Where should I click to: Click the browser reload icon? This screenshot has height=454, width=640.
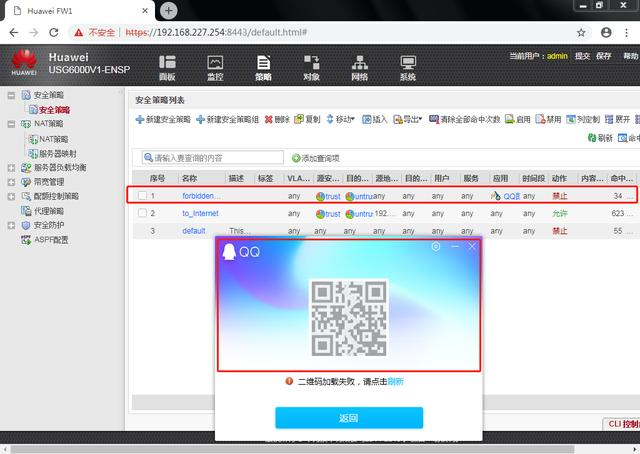(x=53, y=33)
